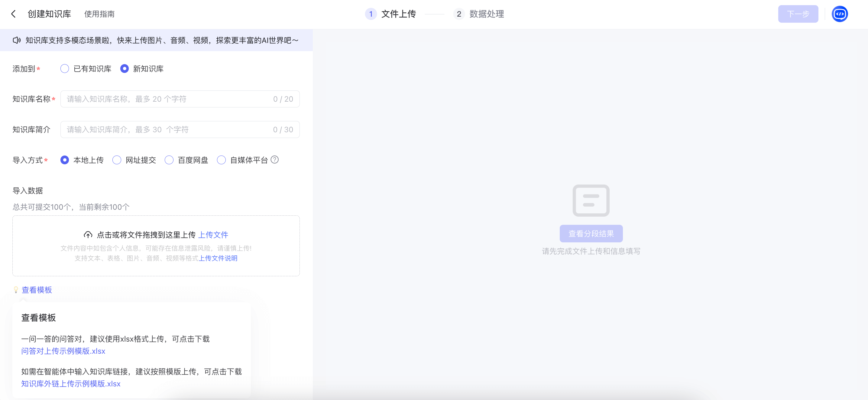Expand the 查看模板 link
The height and width of the screenshot is (400, 868).
(37, 290)
